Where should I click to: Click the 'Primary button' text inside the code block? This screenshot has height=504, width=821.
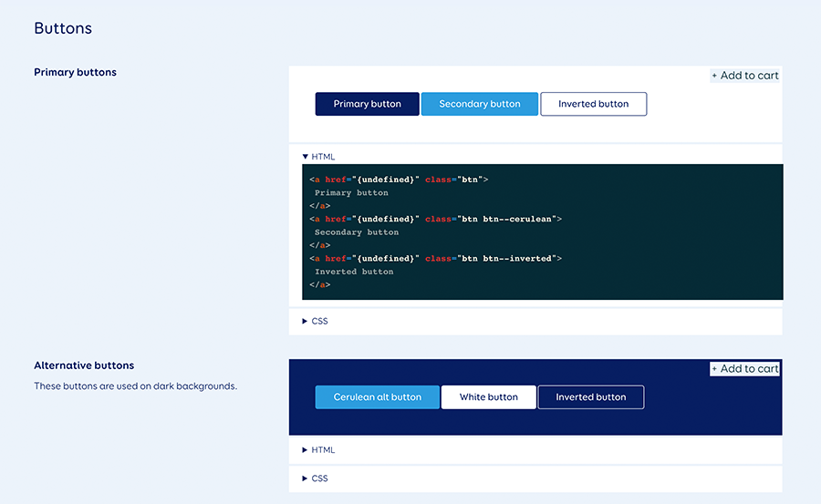351,192
